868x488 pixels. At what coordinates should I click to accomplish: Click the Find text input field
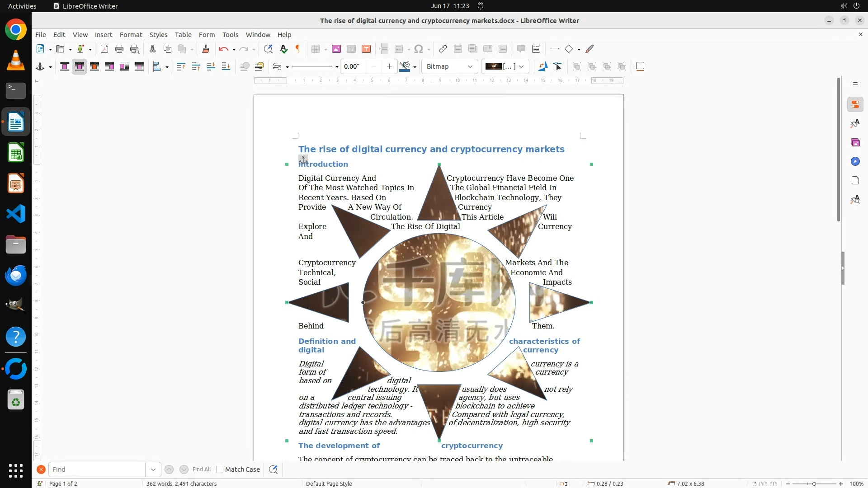pos(97,469)
